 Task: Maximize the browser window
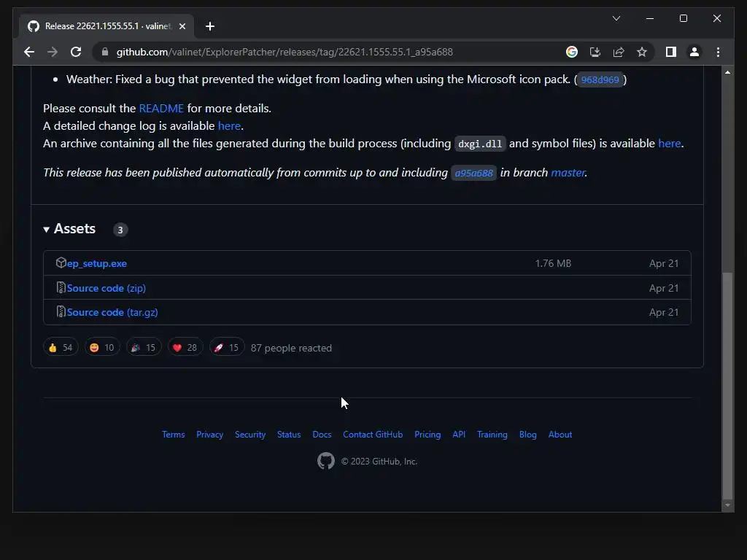pyautogui.click(x=683, y=18)
